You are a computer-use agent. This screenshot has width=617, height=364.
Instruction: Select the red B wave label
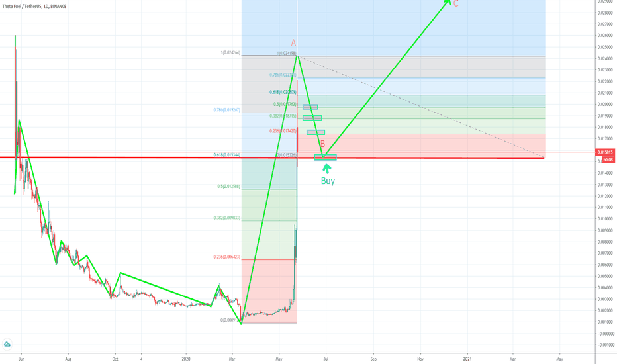click(322, 144)
